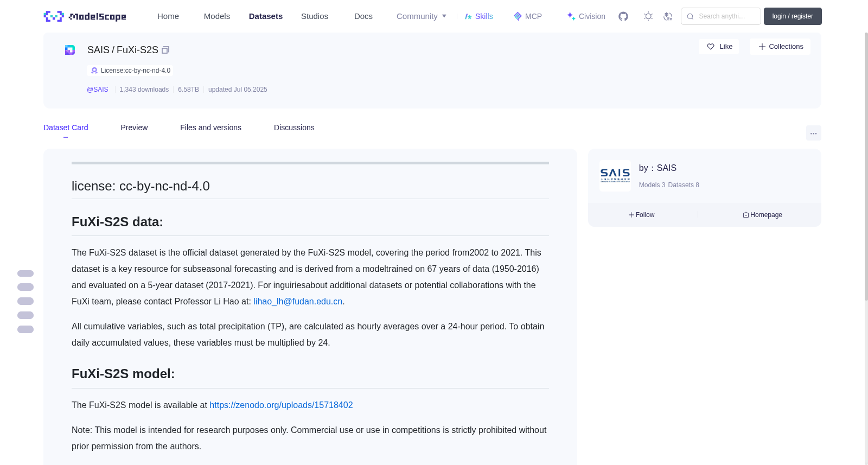
Task: Click the "Models 3" count
Action: coord(652,185)
